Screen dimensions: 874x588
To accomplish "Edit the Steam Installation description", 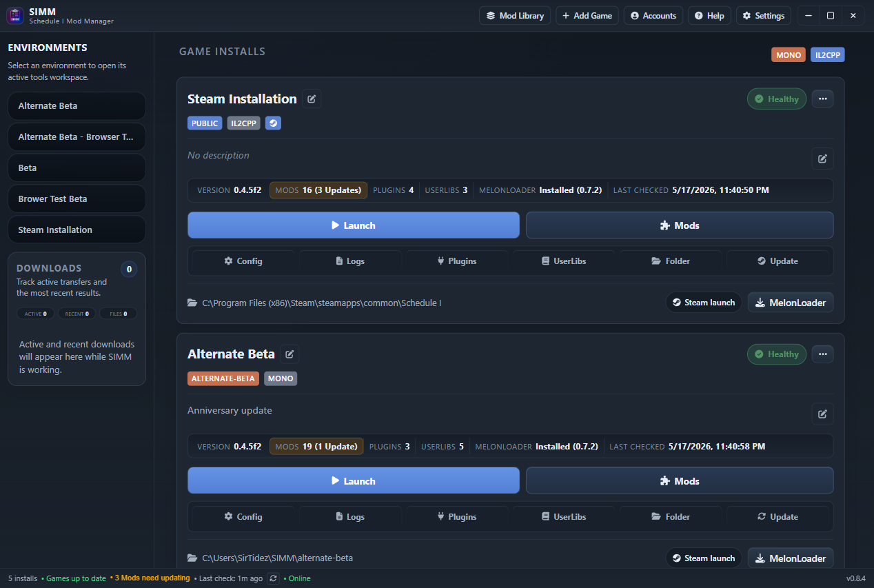I will (822, 159).
